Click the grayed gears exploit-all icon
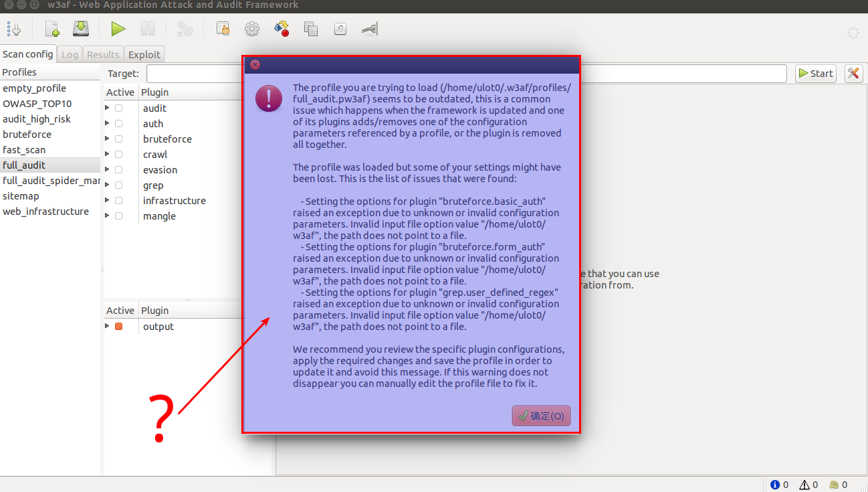This screenshot has width=868, height=492. [x=185, y=29]
